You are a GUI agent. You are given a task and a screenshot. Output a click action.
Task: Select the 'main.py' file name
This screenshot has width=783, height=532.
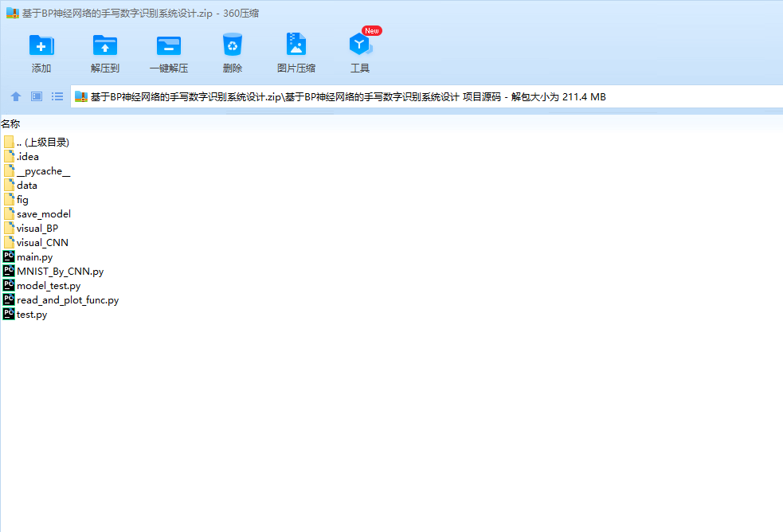[x=35, y=257]
